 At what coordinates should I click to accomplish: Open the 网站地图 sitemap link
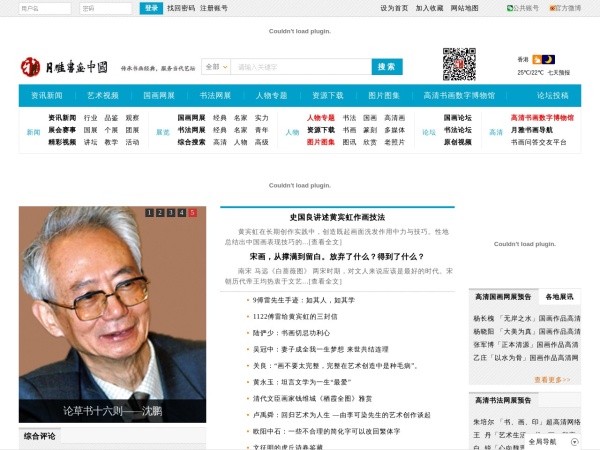point(465,8)
